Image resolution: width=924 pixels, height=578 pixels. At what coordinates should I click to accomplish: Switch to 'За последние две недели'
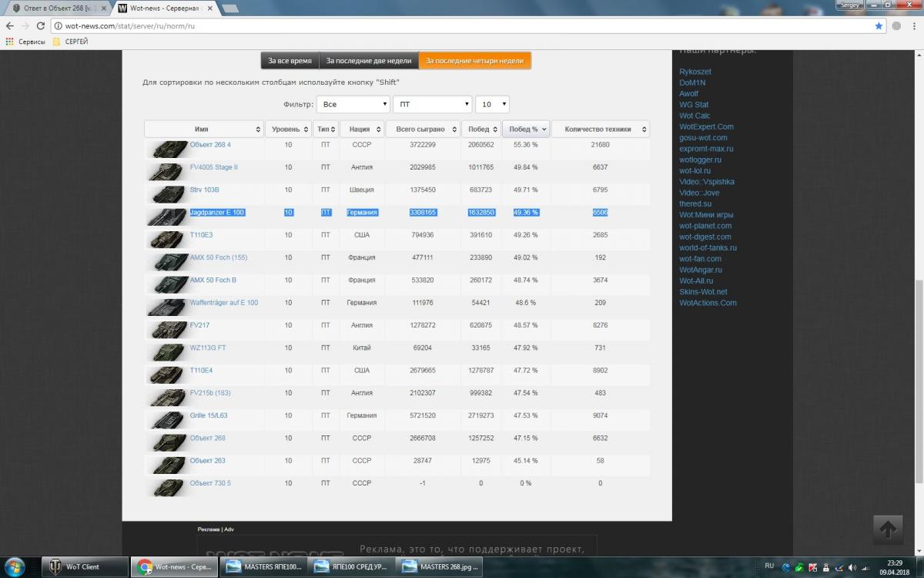click(x=369, y=61)
